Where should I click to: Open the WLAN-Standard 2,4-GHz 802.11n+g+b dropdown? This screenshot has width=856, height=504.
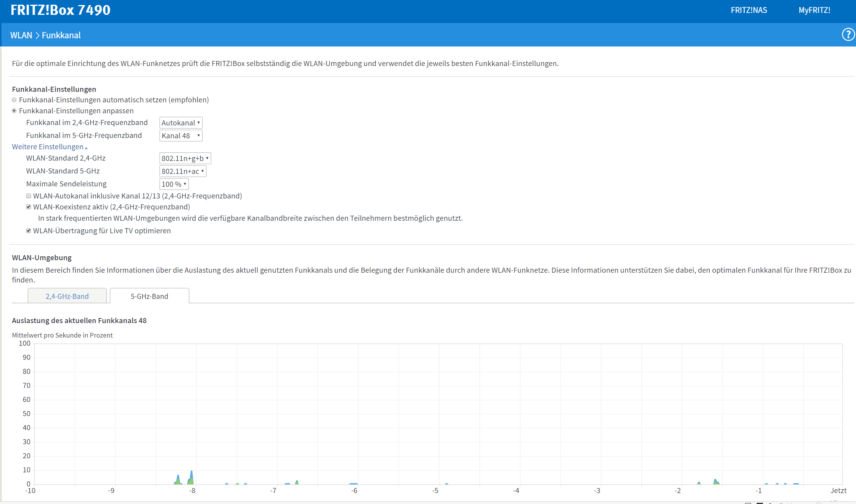(x=185, y=158)
